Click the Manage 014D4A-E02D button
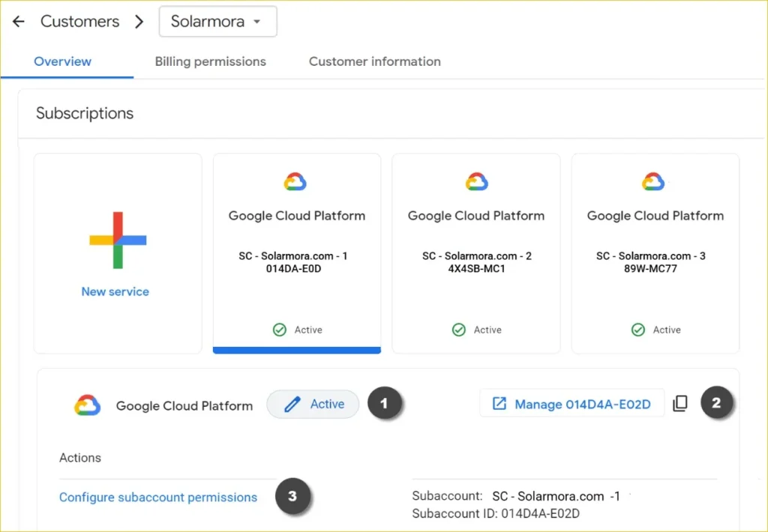Viewport: 768px width, 532px height. 571,404
